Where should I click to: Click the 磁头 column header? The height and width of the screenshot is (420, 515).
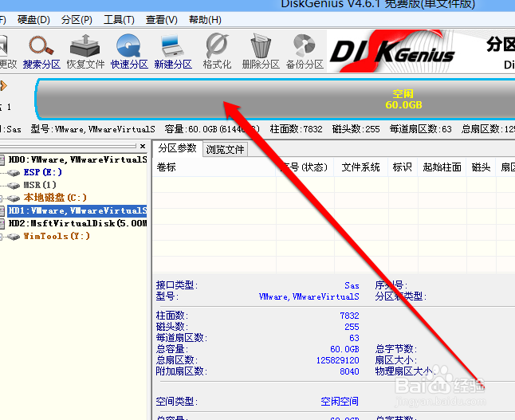point(481,167)
